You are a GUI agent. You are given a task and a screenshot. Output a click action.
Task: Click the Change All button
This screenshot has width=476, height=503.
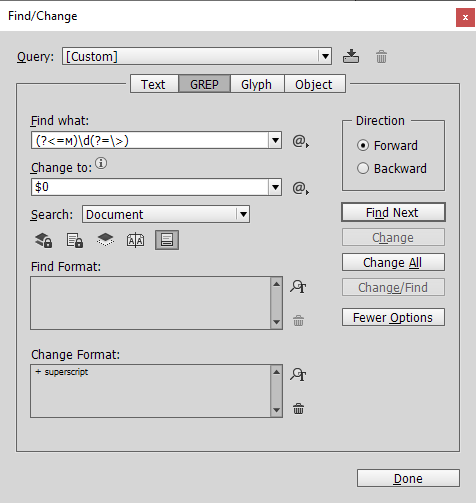(x=393, y=262)
